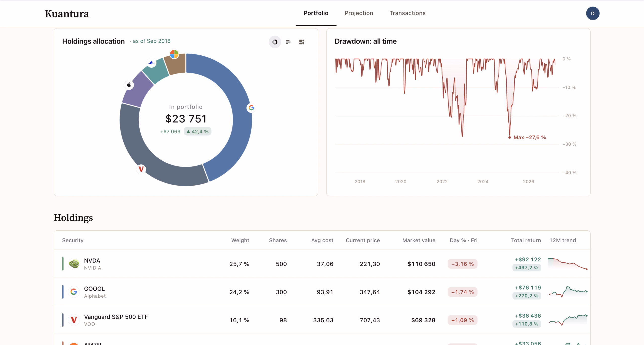
Task: Click the Current price column header
Action: (x=363, y=240)
